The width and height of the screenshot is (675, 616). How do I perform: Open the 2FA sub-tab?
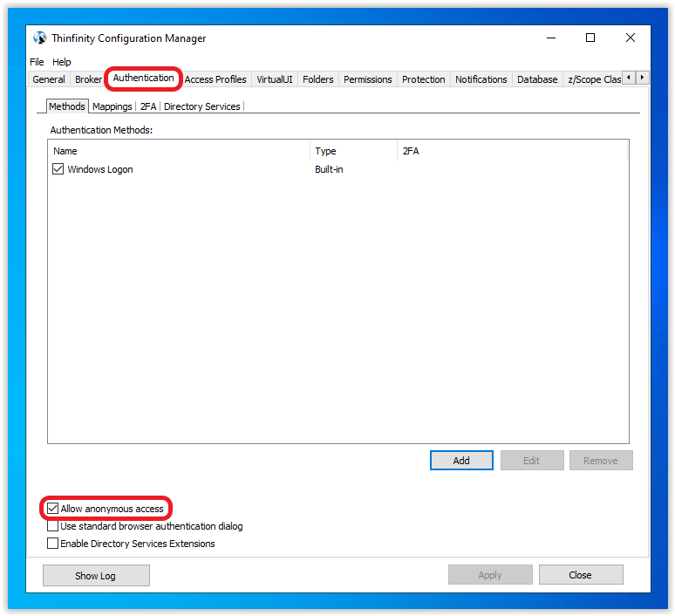(x=148, y=106)
